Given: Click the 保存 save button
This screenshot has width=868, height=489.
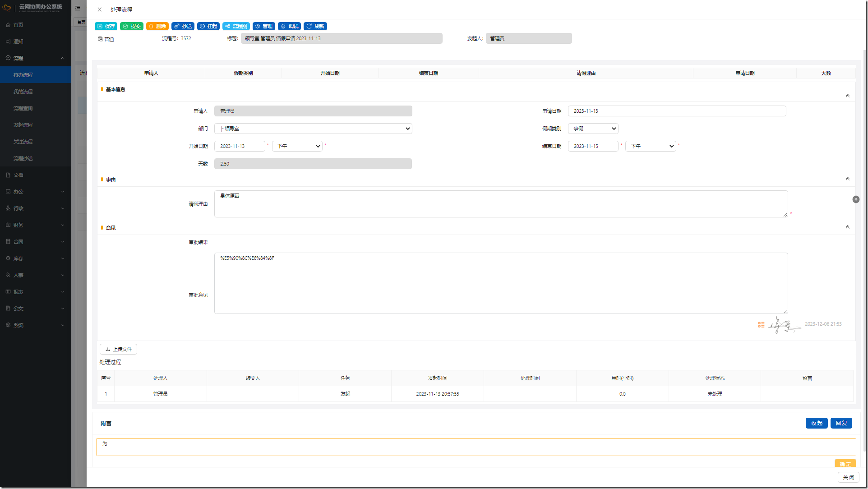Looking at the screenshot, I should (x=106, y=26).
